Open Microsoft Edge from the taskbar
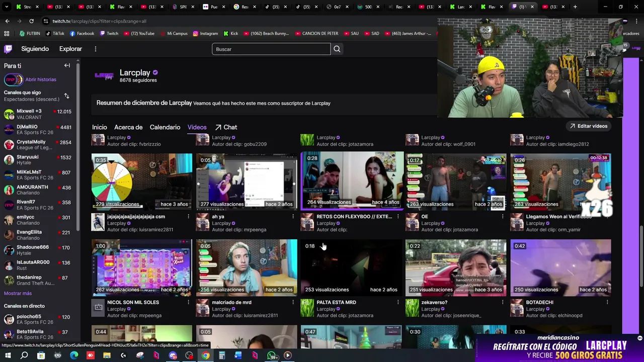The height and width of the screenshot is (362, 644). [74, 355]
